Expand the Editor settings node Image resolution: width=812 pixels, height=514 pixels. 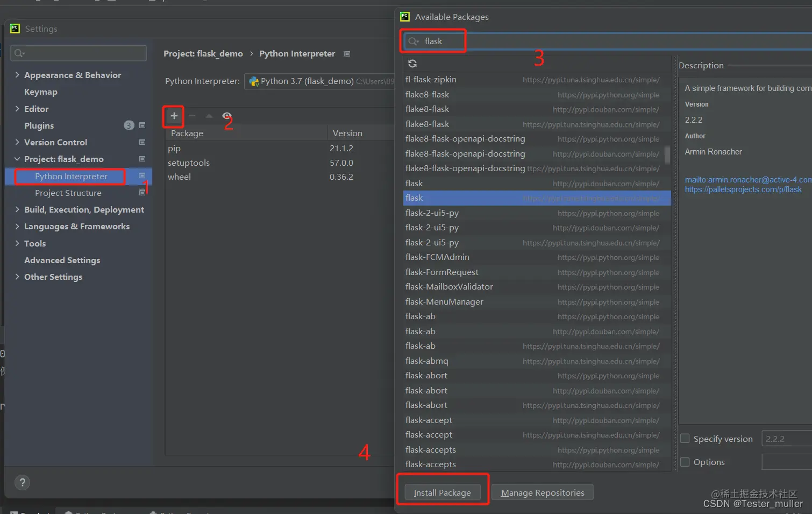(x=17, y=109)
